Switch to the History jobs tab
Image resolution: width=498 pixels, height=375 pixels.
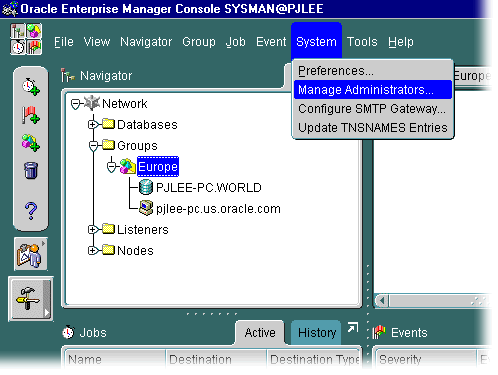[317, 333]
